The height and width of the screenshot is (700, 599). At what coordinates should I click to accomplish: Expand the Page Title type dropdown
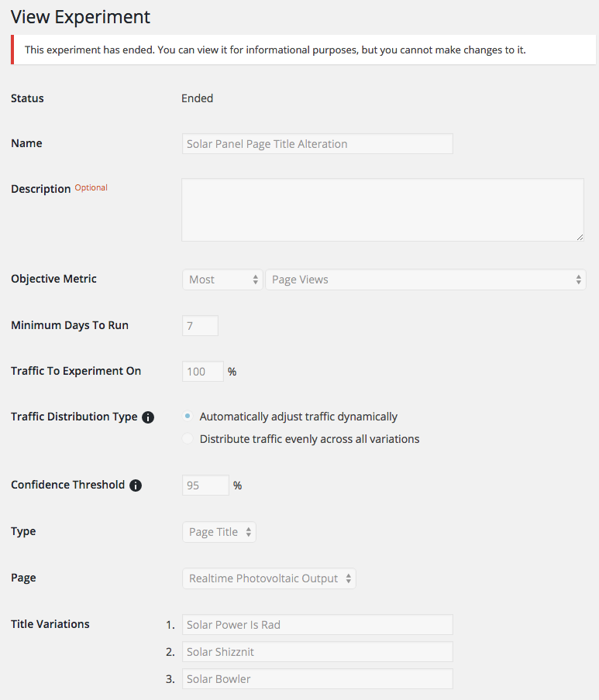point(219,532)
